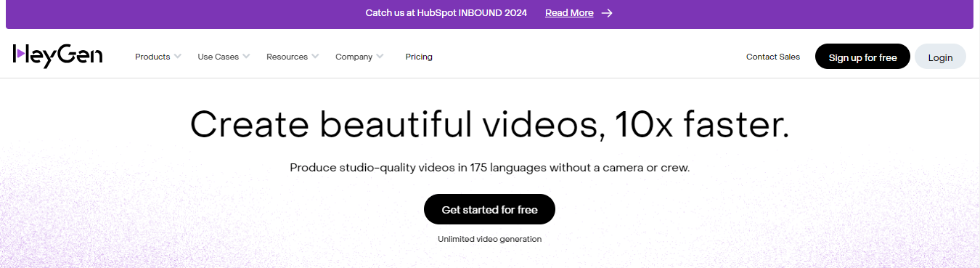The width and height of the screenshot is (980, 268).
Task: Click the arrow icon beside Read More
Action: 607,13
